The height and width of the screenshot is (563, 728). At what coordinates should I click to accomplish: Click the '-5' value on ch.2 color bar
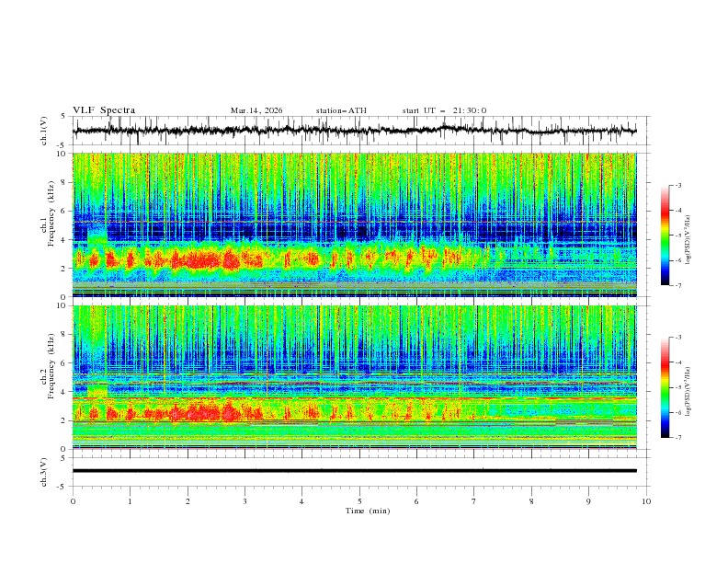pyautogui.click(x=678, y=387)
